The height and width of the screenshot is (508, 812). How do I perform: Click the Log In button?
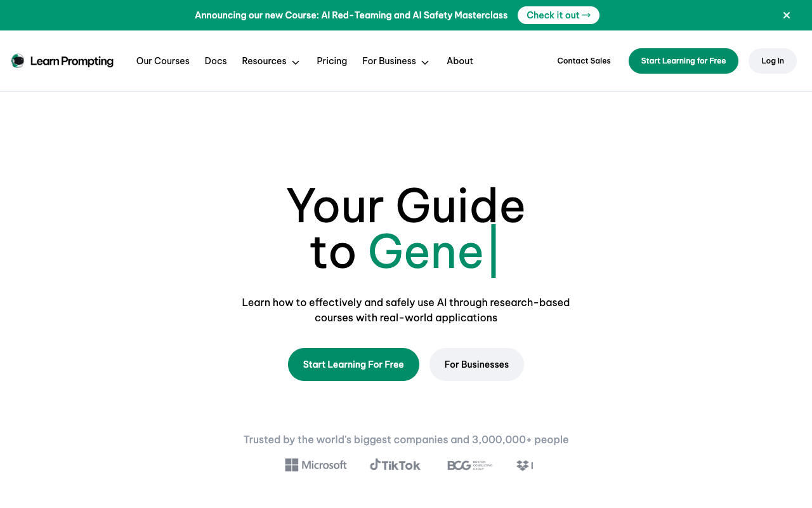(x=772, y=61)
